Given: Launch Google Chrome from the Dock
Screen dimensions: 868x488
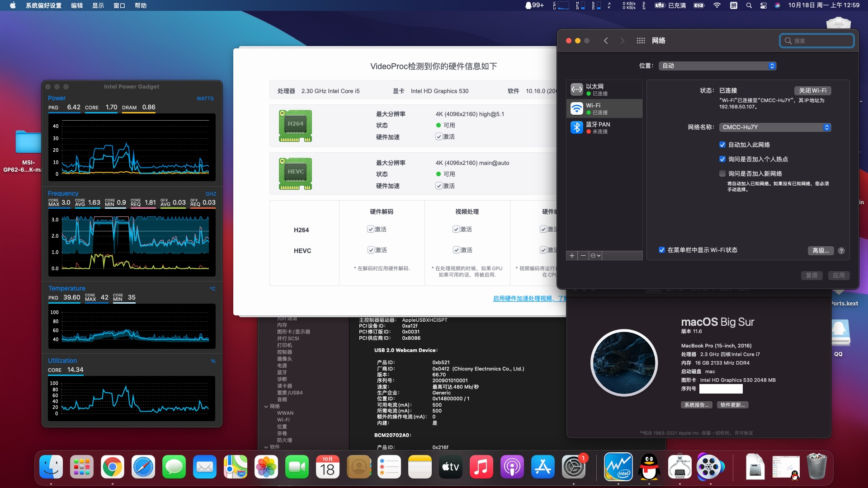Looking at the screenshot, I should pos(113,467).
